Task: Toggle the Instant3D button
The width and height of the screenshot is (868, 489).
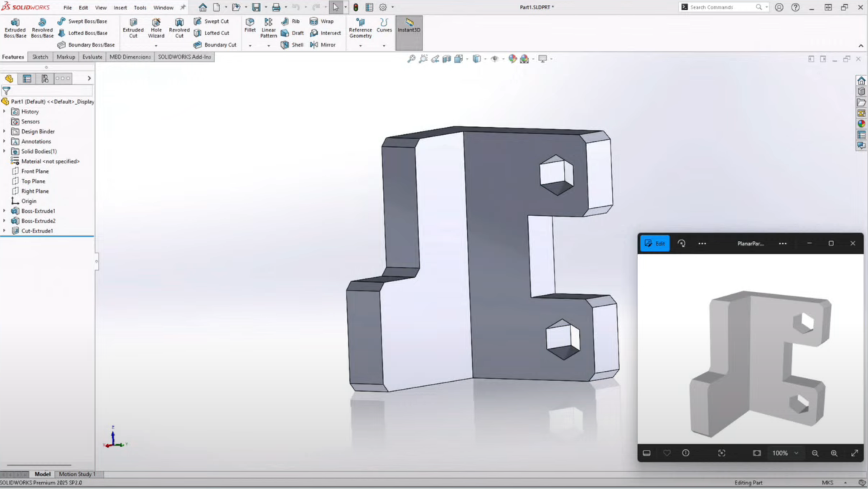Action: point(409,25)
